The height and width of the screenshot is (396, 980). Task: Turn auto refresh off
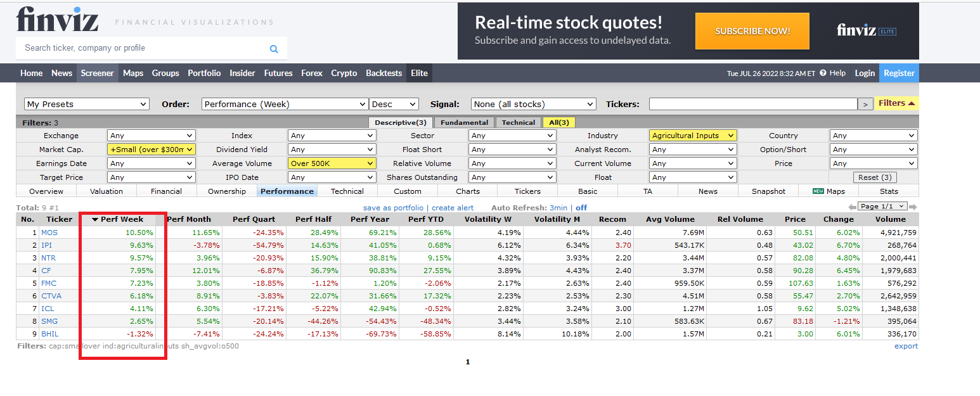[581, 208]
